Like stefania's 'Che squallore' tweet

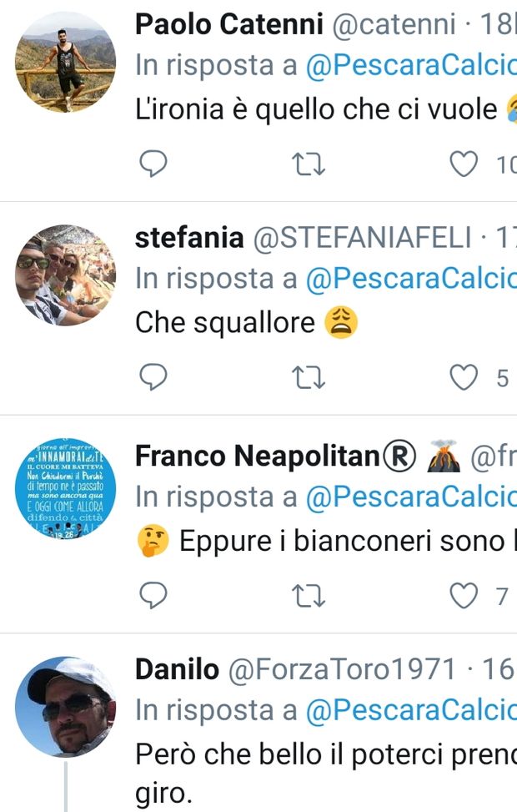tap(464, 379)
